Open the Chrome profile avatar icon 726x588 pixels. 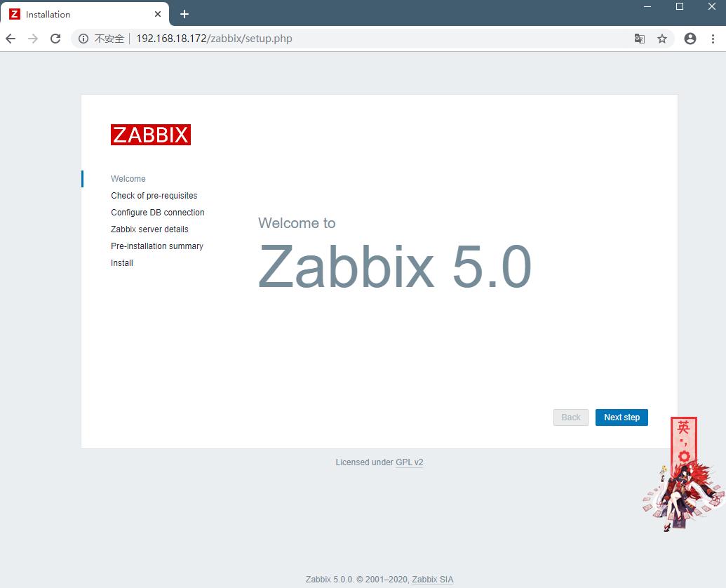point(688,39)
